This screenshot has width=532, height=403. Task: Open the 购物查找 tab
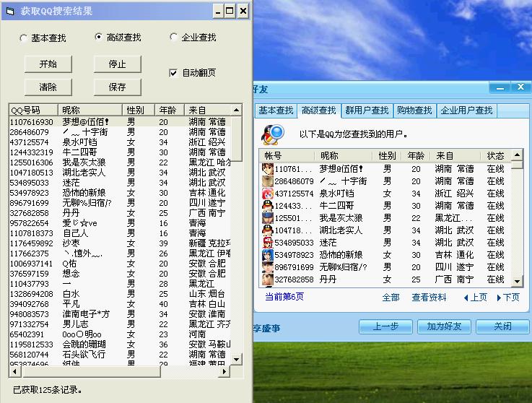(414, 110)
